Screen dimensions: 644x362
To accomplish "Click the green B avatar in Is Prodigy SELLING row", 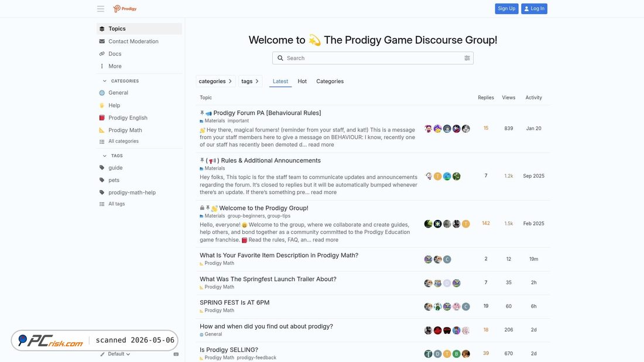I will pos(456,354).
